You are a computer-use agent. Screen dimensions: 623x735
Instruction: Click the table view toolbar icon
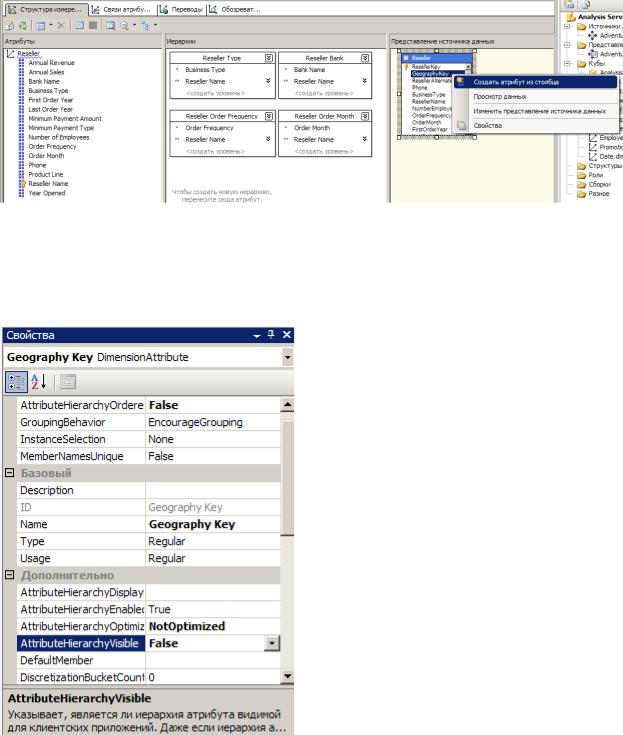coord(41,26)
